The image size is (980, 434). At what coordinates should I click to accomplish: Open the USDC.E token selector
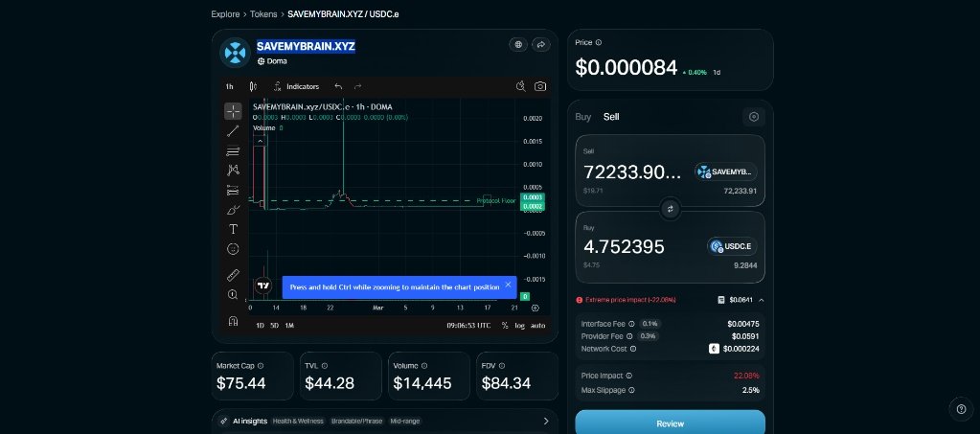pyautogui.click(x=732, y=246)
